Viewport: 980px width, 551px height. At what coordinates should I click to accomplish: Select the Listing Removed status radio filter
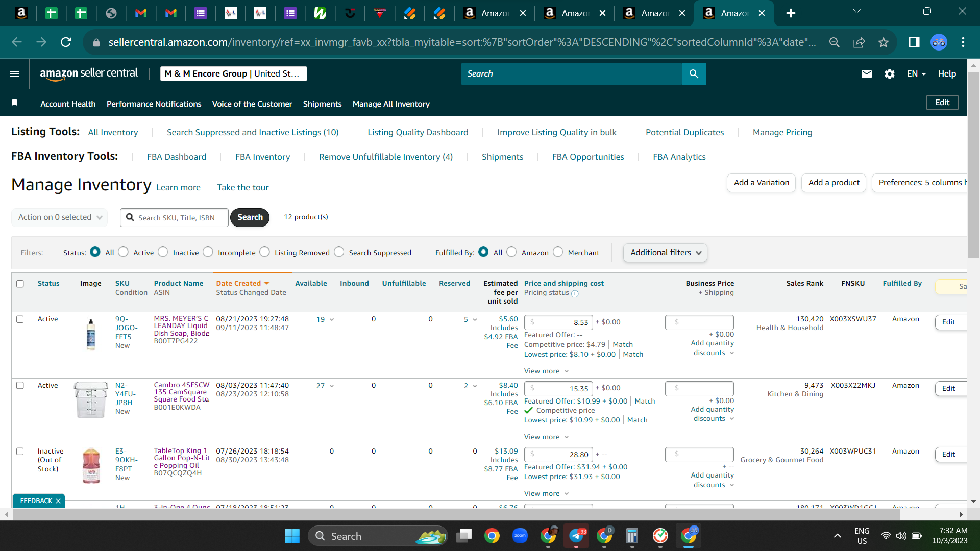pos(264,252)
